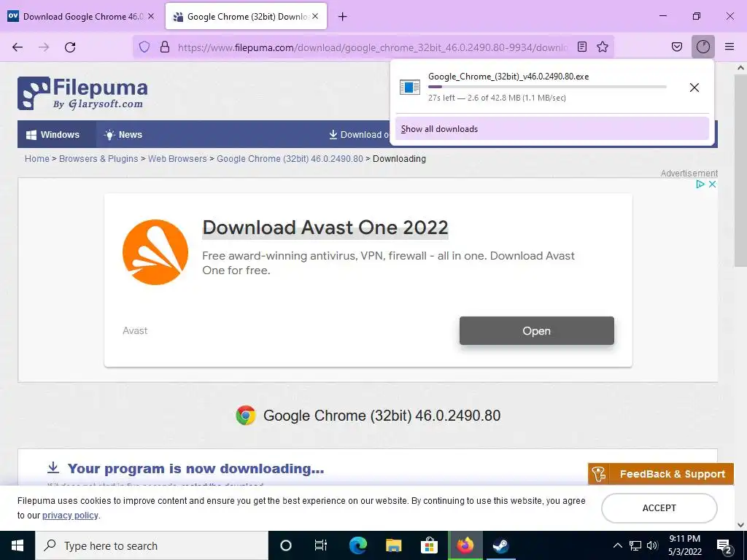Switch to the Download Google Chrome 46.0 tab

point(82,16)
